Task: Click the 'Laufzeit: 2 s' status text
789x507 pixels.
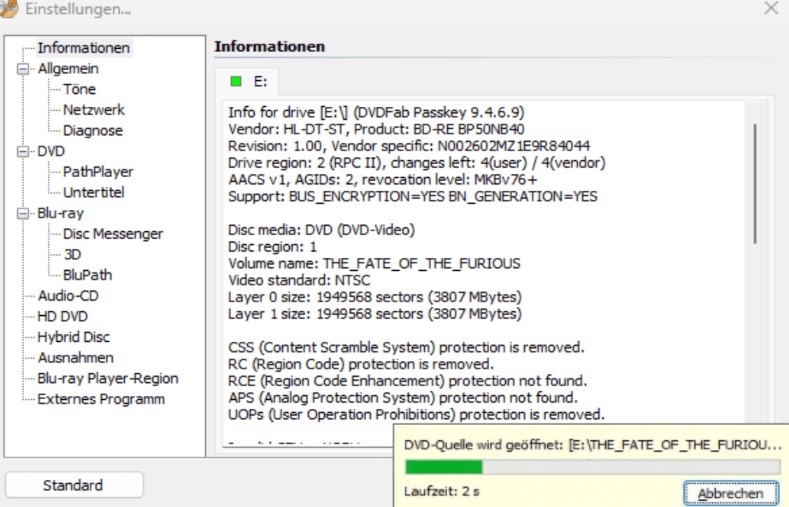Action: (x=442, y=491)
